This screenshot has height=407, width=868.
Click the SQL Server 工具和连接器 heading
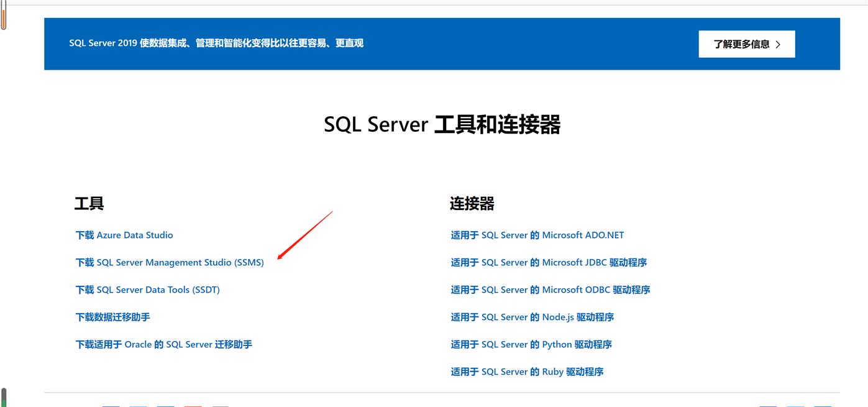[x=442, y=124]
